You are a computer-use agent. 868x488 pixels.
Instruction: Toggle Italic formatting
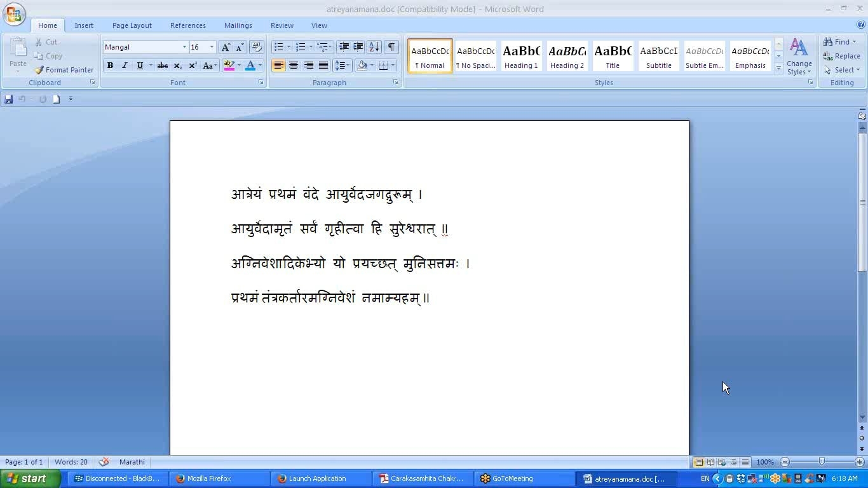pyautogui.click(x=125, y=65)
